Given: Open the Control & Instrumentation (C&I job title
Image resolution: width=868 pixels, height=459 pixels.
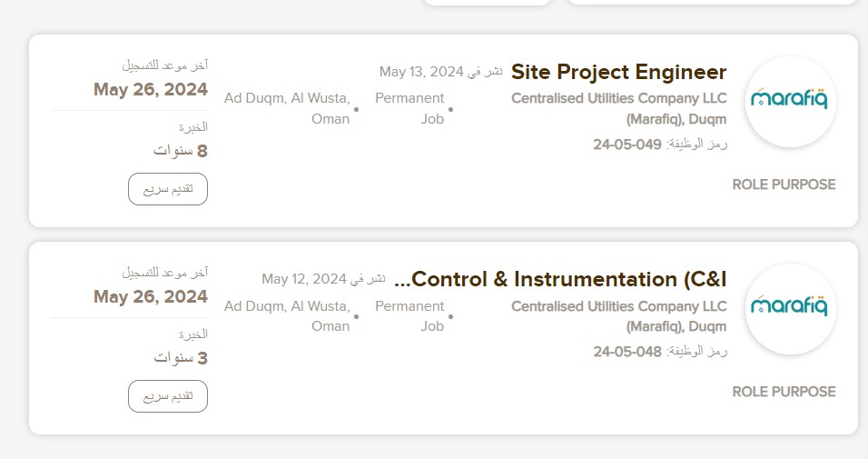Looking at the screenshot, I should [560, 279].
